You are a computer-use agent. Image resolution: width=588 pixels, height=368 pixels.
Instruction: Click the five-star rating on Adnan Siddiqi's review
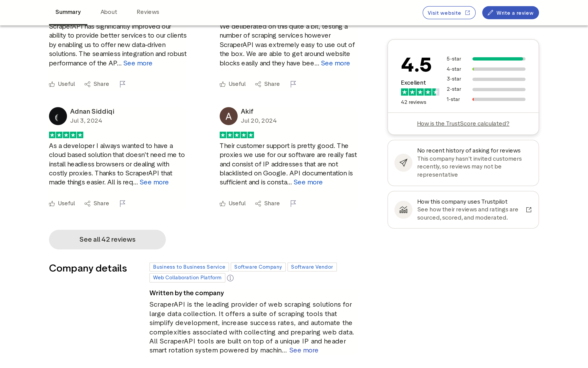(66, 135)
